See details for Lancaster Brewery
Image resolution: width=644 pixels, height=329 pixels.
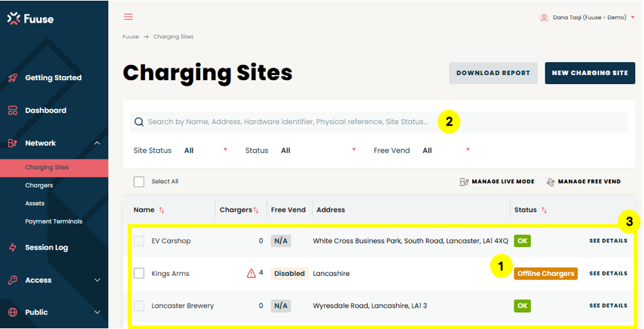[608, 306]
